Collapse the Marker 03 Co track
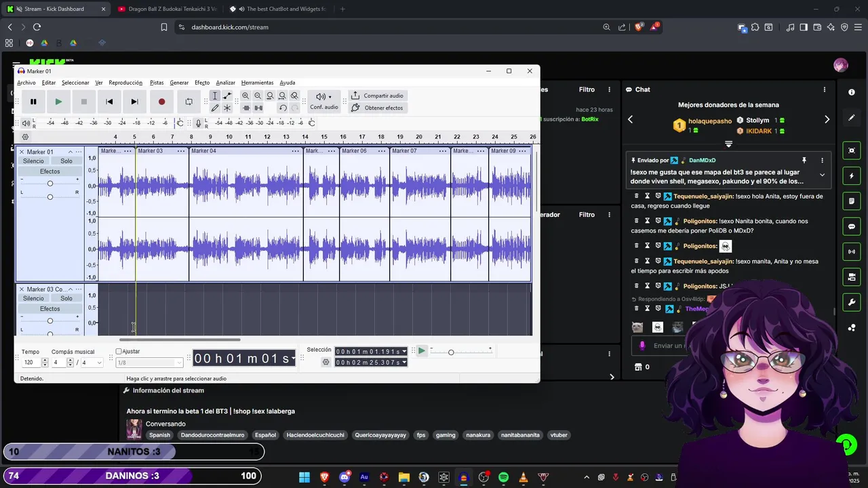 click(70, 289)
